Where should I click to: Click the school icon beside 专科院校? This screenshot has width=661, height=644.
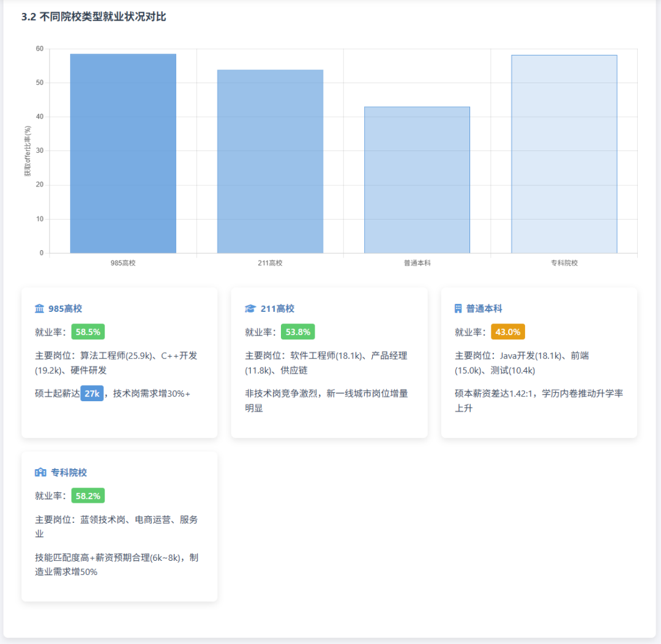tap(40, 473)
